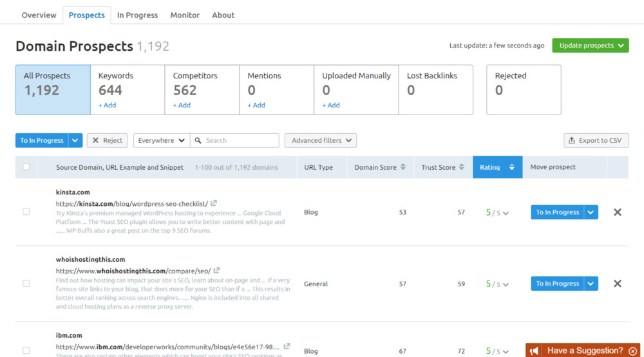Move whoishostingthis.com To In Progress

pyautogui.click(x=557, y=284)
